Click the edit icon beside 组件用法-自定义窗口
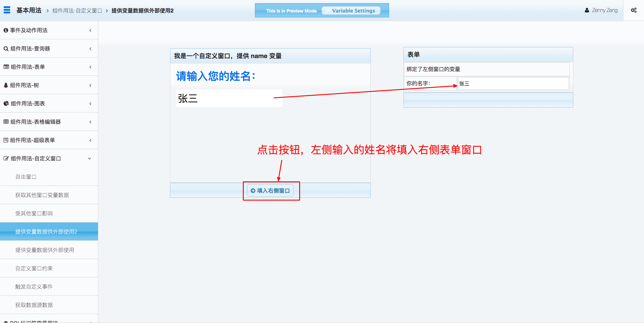Viewport: 644px width, 323px height. click(6, 158)
